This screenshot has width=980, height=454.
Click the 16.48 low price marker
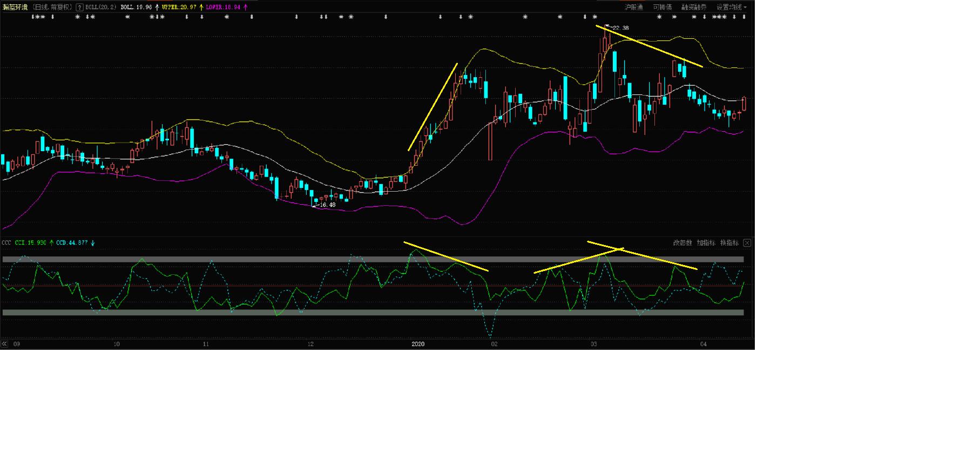327,205
